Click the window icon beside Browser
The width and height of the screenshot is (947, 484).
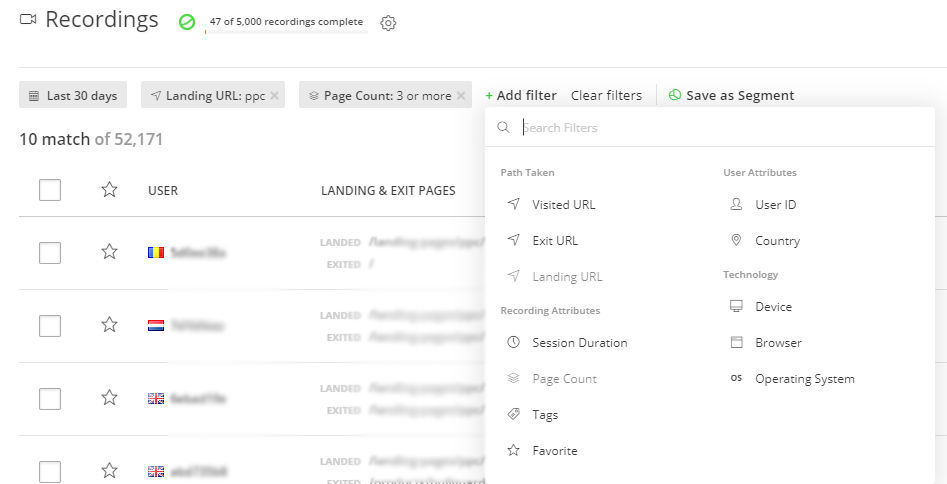[x=736, y=343]
